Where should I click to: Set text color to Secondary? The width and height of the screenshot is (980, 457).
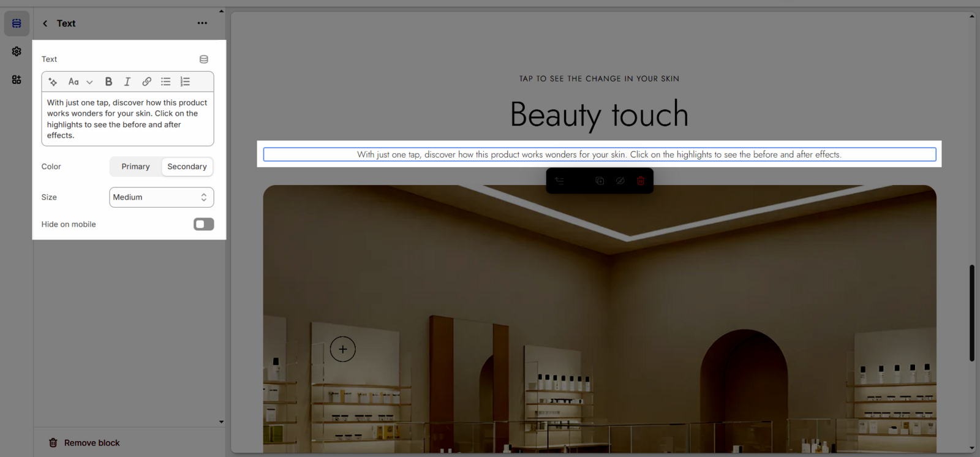click(187, 167)
